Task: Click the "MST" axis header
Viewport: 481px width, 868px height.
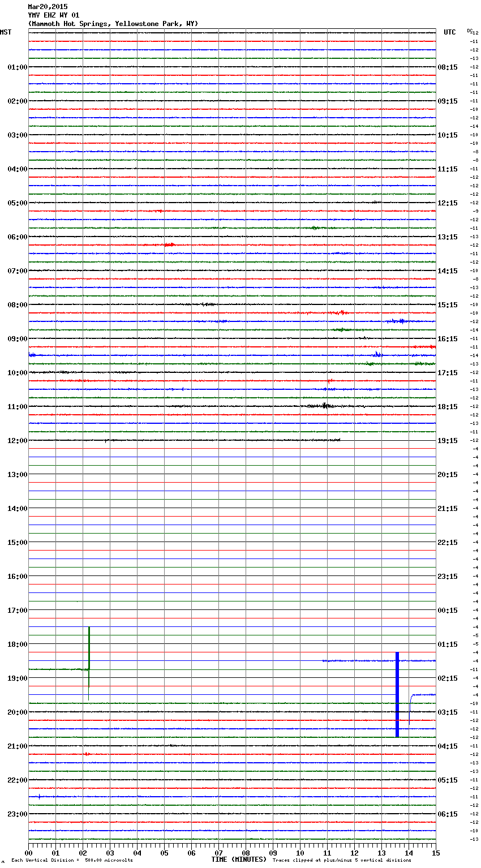Action: click(6, 32)
